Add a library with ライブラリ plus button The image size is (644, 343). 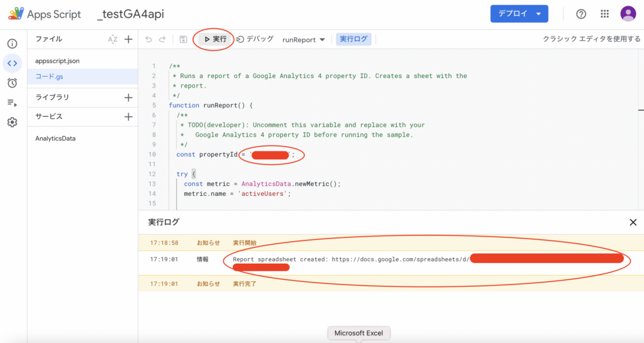[128, 98]
